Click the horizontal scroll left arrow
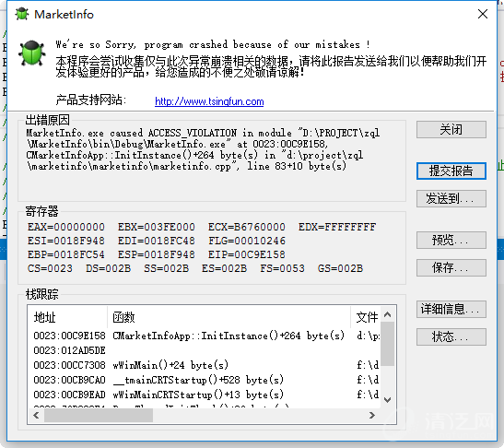 [36, 416]
